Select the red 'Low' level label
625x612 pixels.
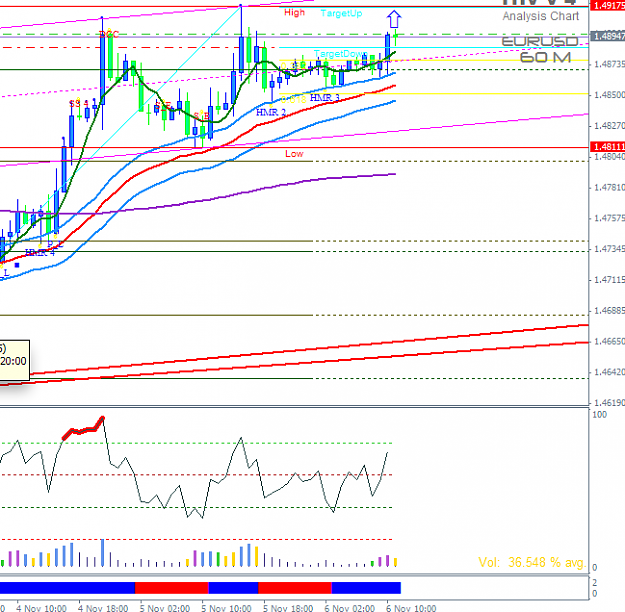(x=294, y=154)
